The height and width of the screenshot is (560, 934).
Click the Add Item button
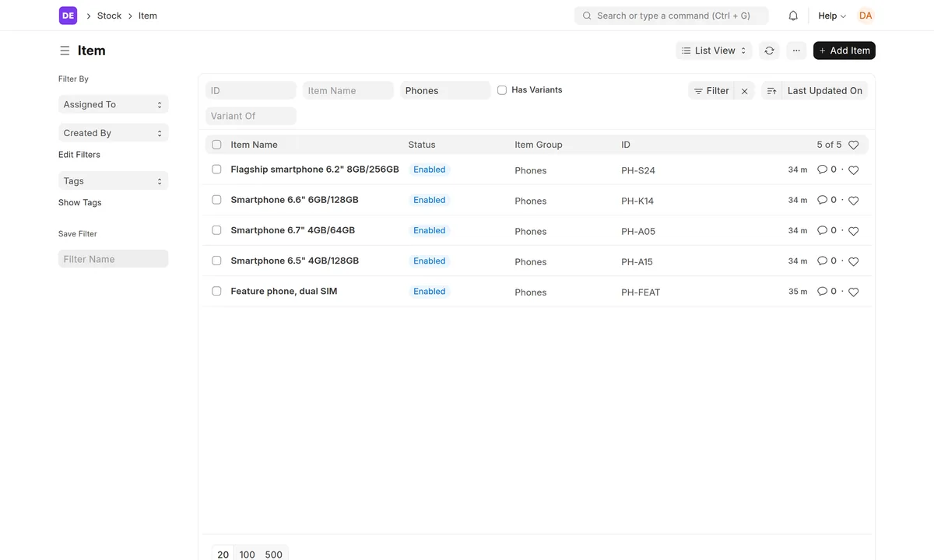click(844, 51)
